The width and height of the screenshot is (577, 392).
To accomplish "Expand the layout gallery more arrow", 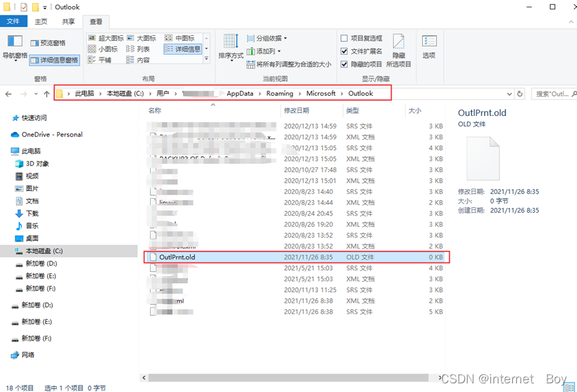I will (x=206, y=59).
